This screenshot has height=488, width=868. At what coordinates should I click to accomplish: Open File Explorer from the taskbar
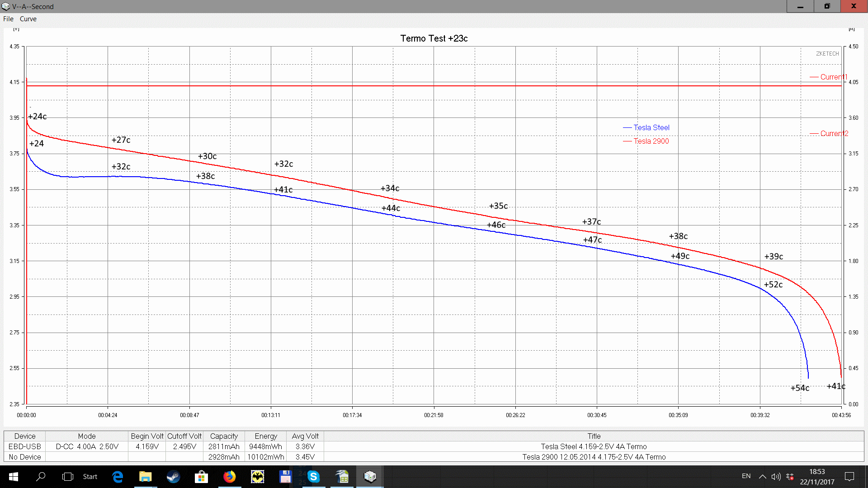[145, 477]
